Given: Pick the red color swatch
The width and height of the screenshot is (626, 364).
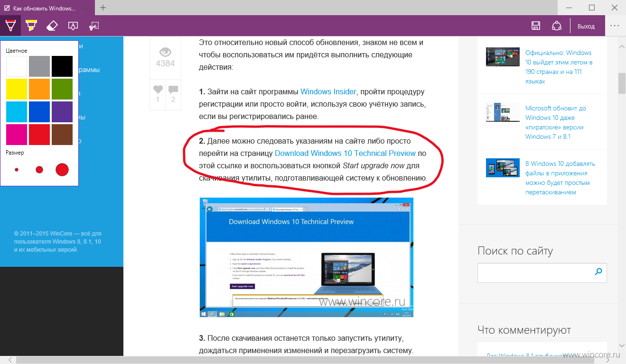Looking at the screenshot, I should click(x=39, y=135).
